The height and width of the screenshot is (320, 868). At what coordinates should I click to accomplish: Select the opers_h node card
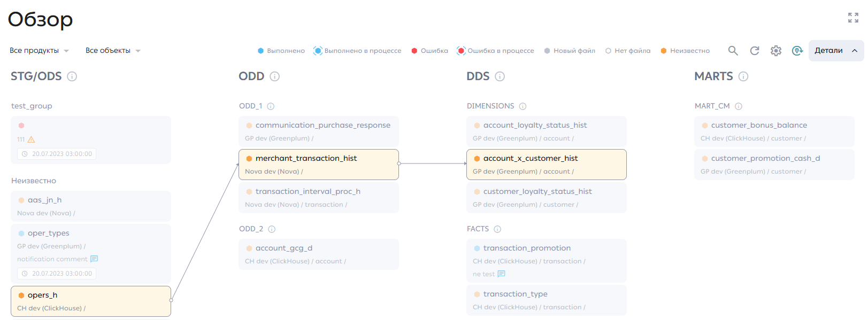click(91, 301)
